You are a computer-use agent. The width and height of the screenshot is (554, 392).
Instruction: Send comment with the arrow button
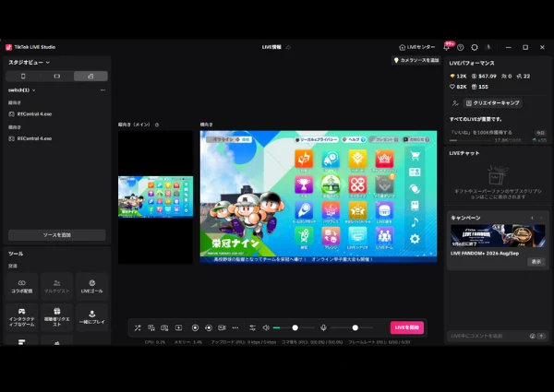[541, 336]
